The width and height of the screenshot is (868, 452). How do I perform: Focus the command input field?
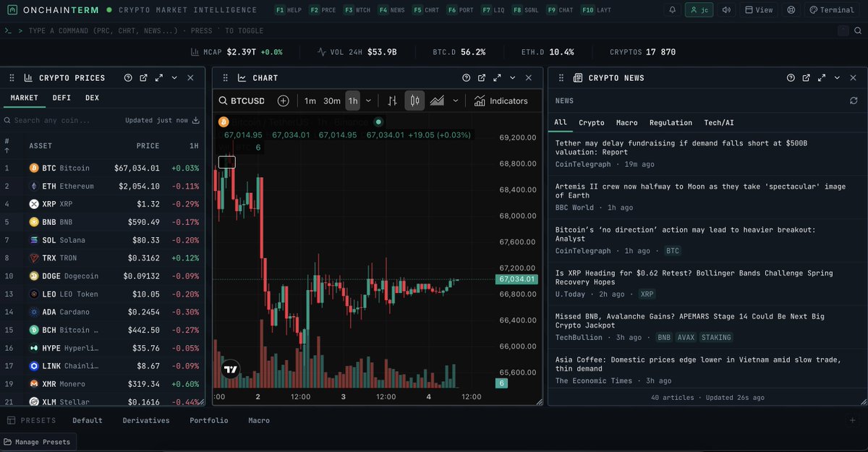427,31
